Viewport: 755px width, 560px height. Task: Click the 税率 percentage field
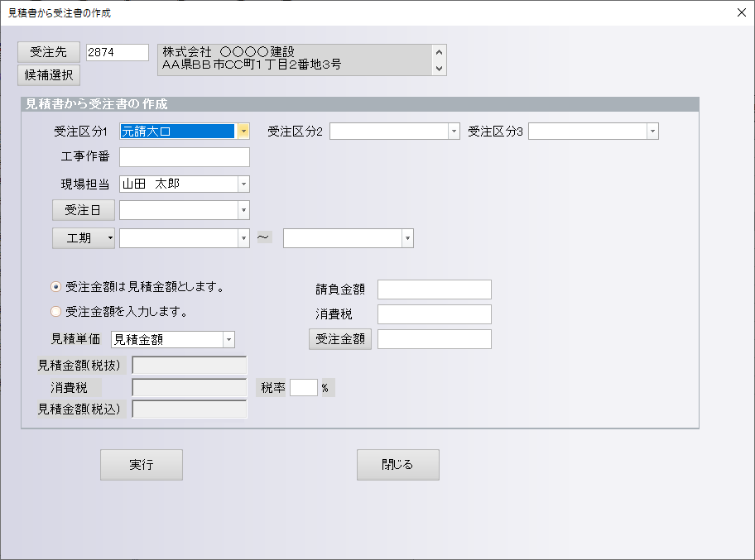point(303,388)
